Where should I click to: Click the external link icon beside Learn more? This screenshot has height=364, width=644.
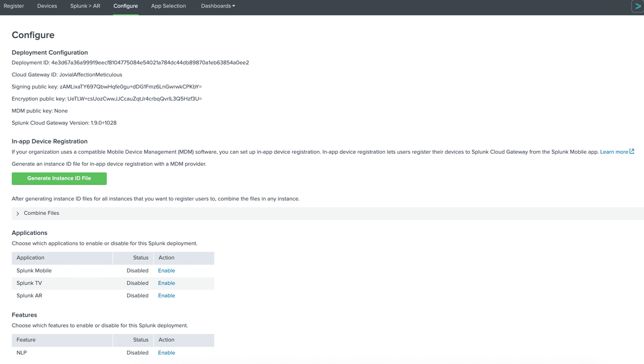click(x=632, y=151)
